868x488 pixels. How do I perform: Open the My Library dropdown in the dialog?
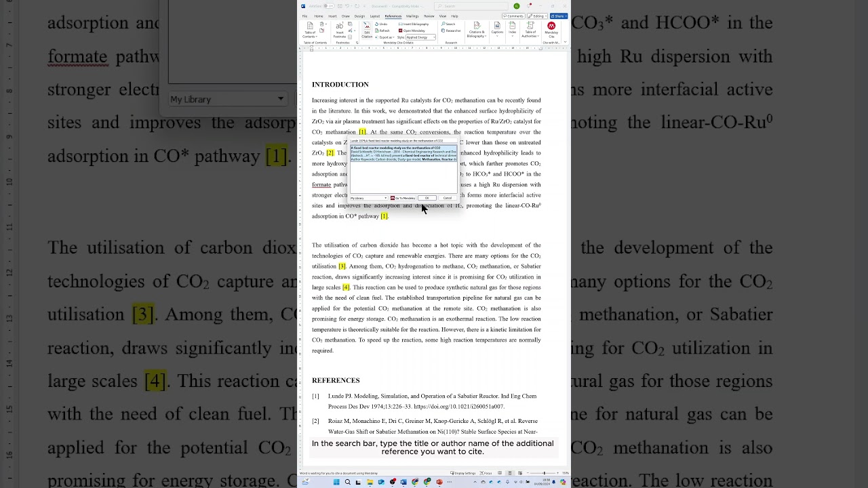369,198
